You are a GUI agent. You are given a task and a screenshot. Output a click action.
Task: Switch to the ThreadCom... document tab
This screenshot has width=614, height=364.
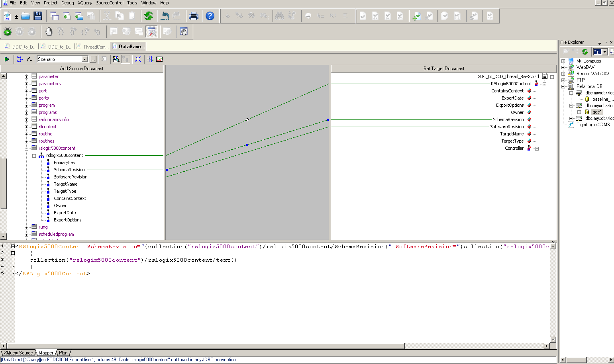(95, 47)
